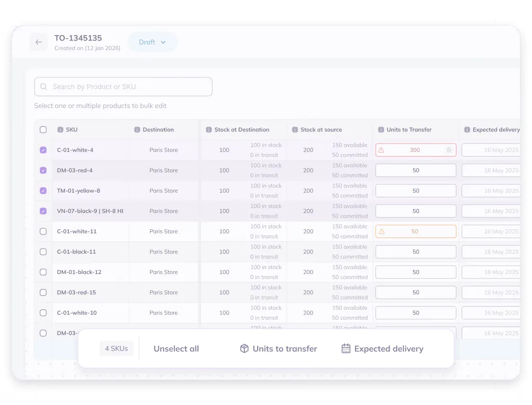Edit units to transfer for DM-03-red-15
Screen dimensions: 532x405
coord(416,292)
